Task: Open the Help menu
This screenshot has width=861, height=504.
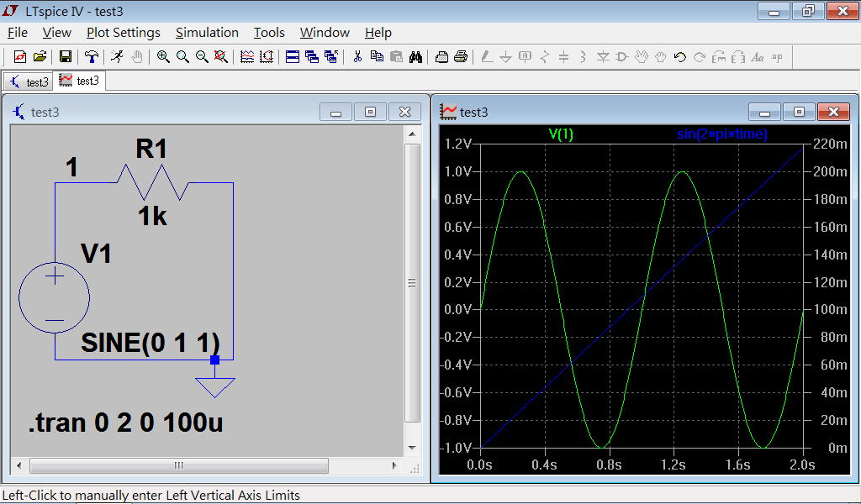Action: tap(378, 33)
